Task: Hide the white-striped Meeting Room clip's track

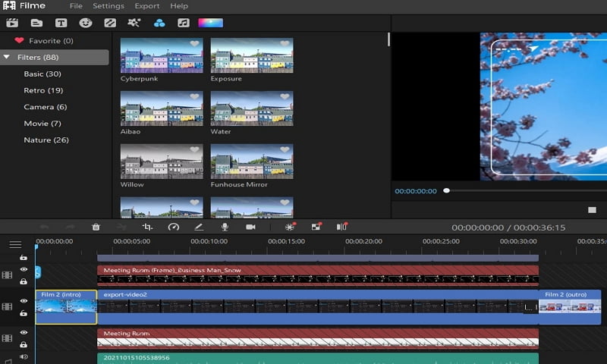Action: (x=24, y=332)
